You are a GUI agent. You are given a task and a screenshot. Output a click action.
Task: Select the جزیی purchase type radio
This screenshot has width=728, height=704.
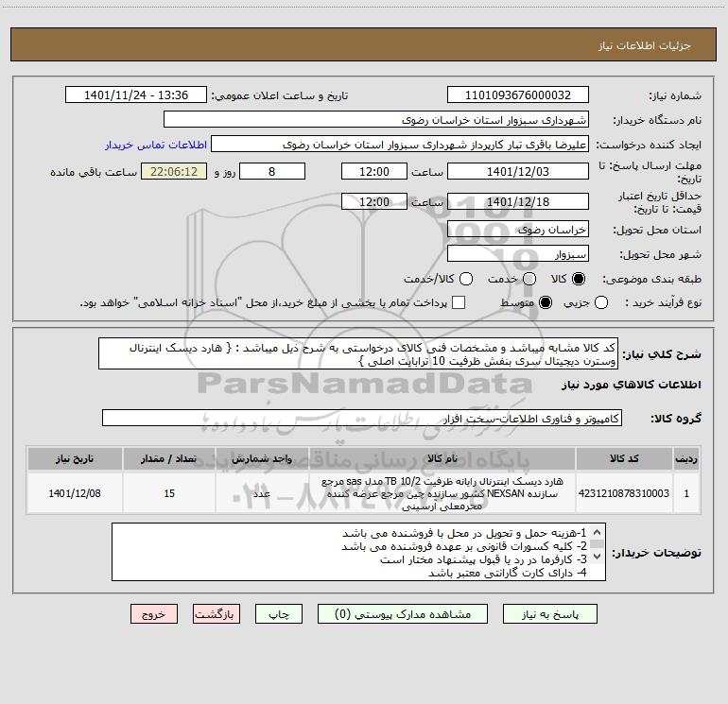click(601, 302)
